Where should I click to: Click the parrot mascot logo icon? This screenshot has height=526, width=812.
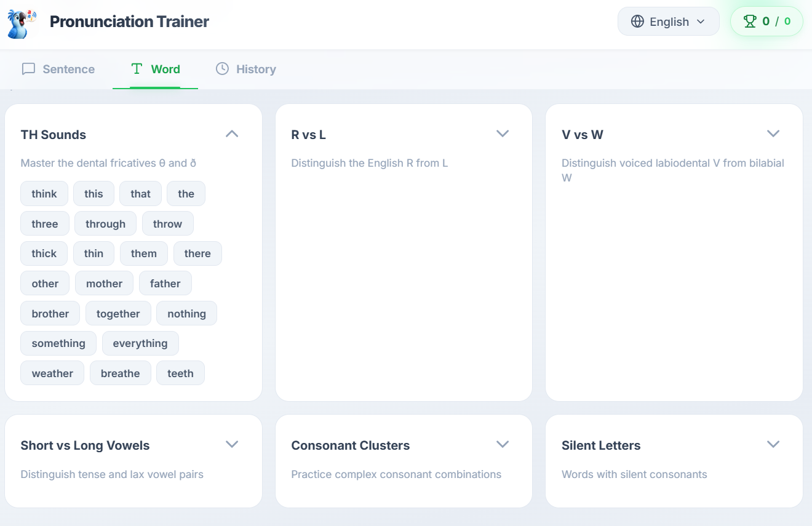(x=22, y=23)
